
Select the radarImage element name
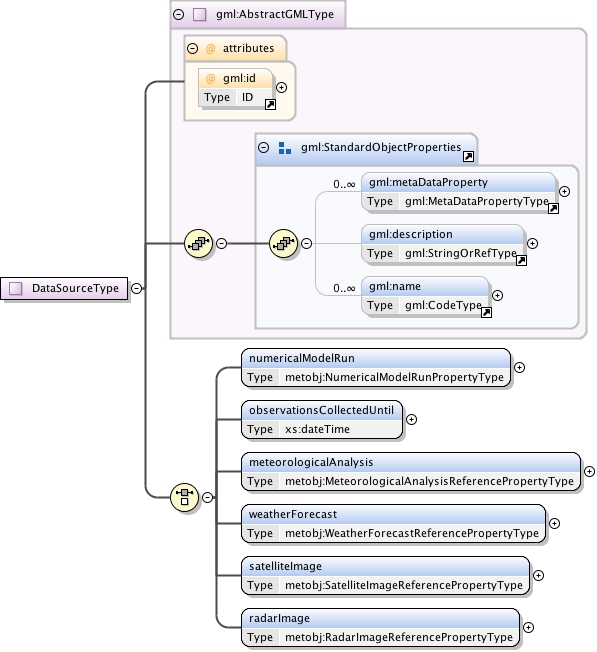(x=279, y=618)
